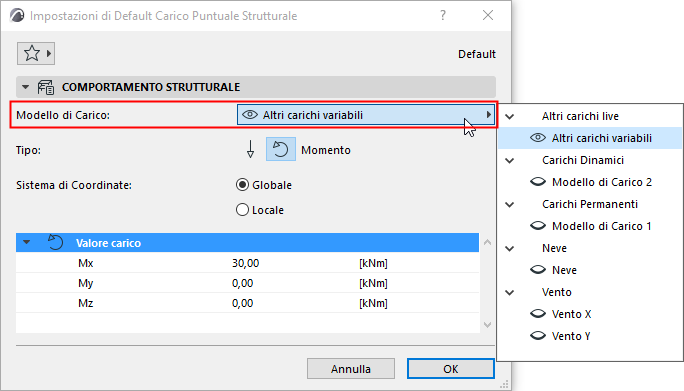Open the Modello di Carico dropdown
Screen dimensions: 684x391
point(366,115)
